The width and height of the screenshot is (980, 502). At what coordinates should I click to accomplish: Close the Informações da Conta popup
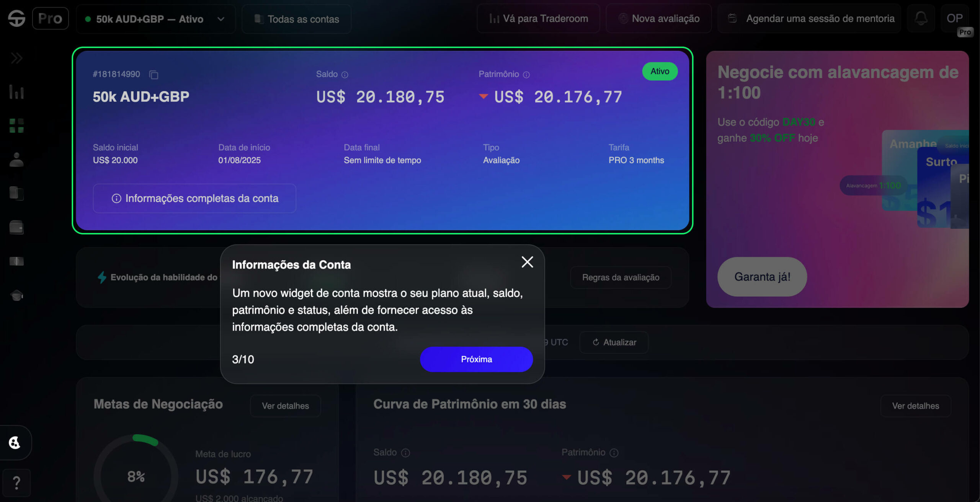(527, 262)
